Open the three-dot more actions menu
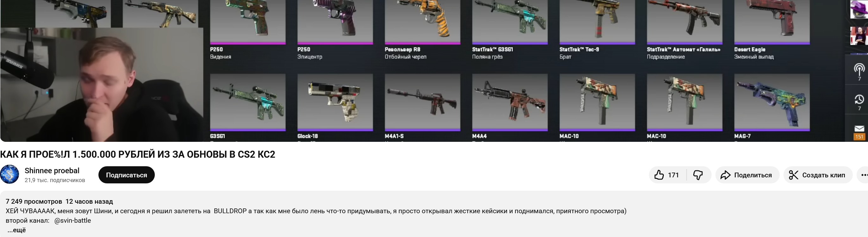 tap(864, 175)
